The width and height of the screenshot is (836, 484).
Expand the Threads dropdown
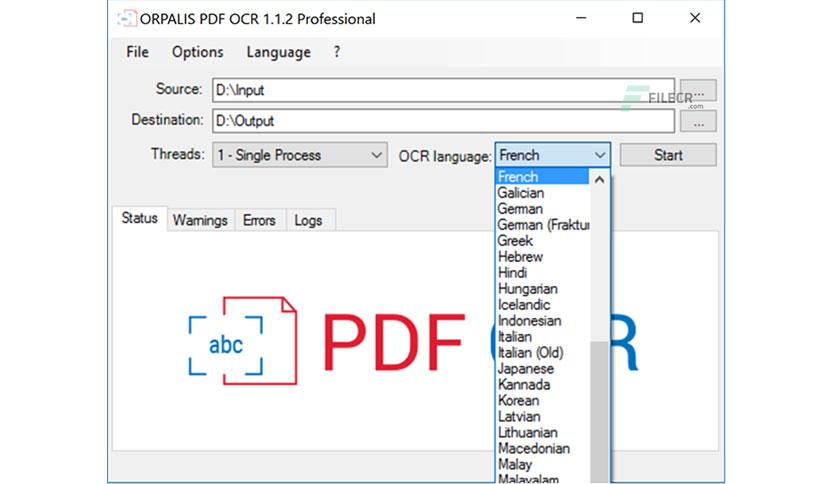[300, 155]
